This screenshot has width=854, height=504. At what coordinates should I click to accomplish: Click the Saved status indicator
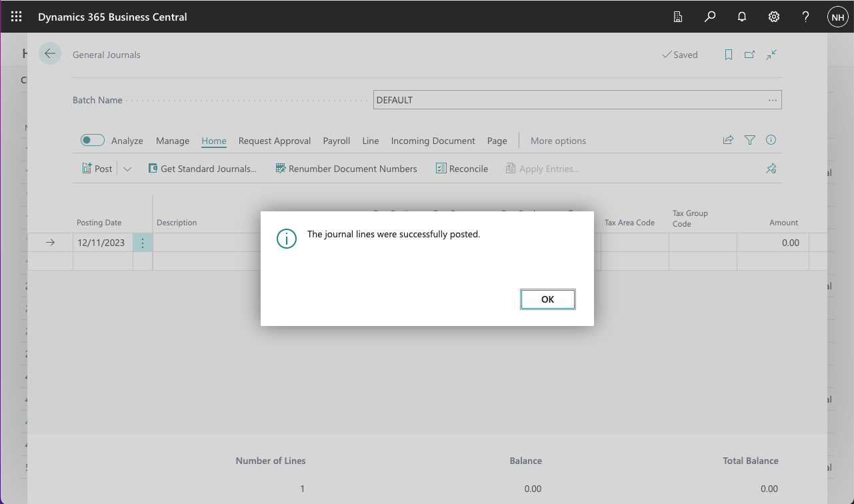tap(680, 55)
